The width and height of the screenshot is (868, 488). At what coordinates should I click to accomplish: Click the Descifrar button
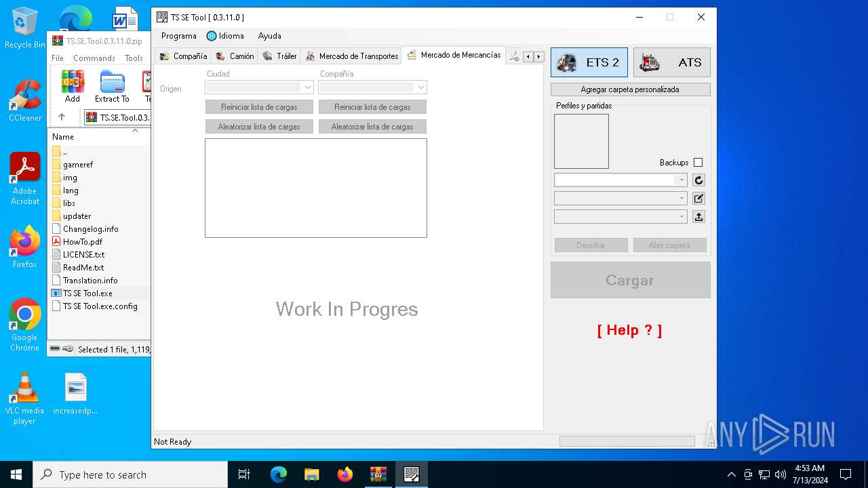(x=591, y=245)
